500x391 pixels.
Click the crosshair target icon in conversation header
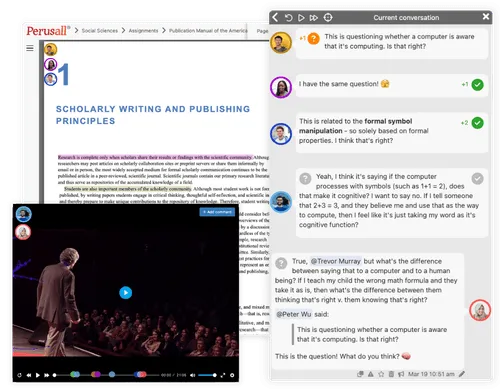(x=328, y=17)
